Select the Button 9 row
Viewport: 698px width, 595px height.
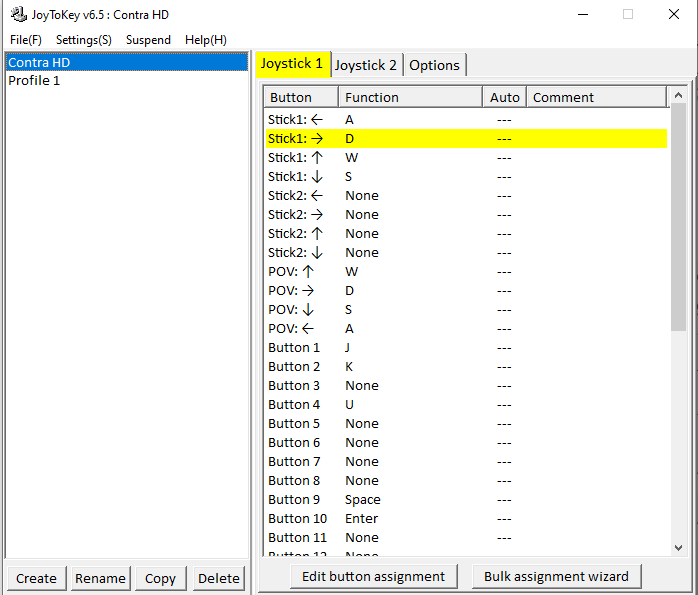466,499
